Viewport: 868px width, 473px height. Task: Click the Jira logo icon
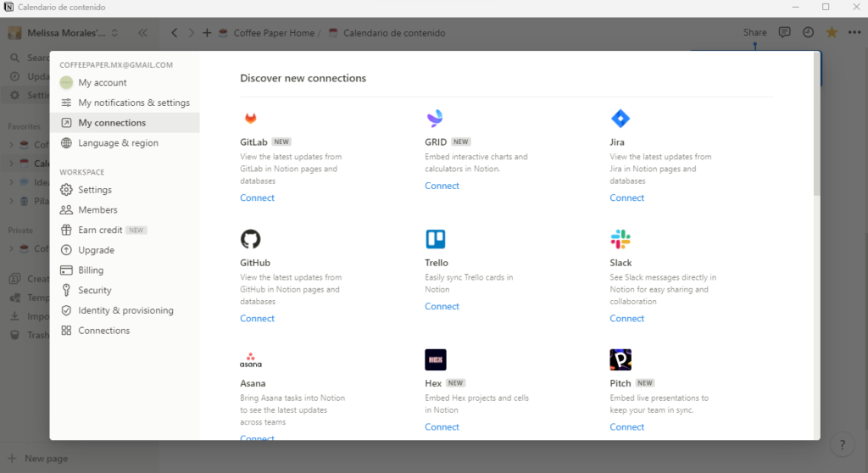click(x=620, y=118)
